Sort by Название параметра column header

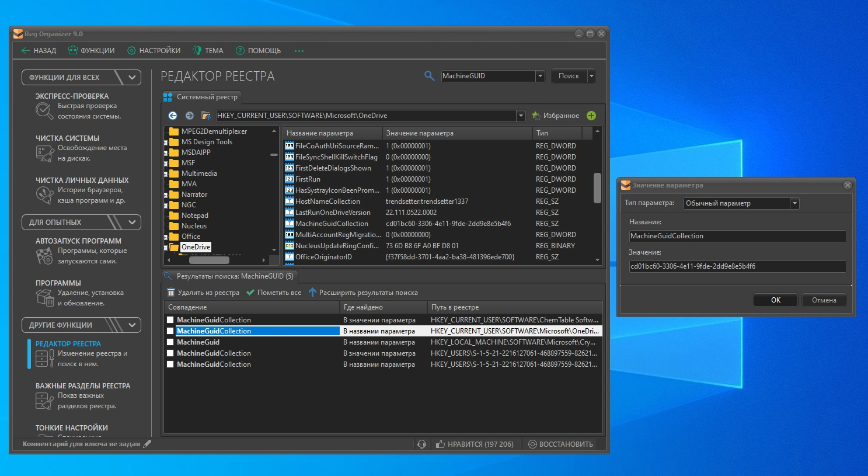coord(333,133)
